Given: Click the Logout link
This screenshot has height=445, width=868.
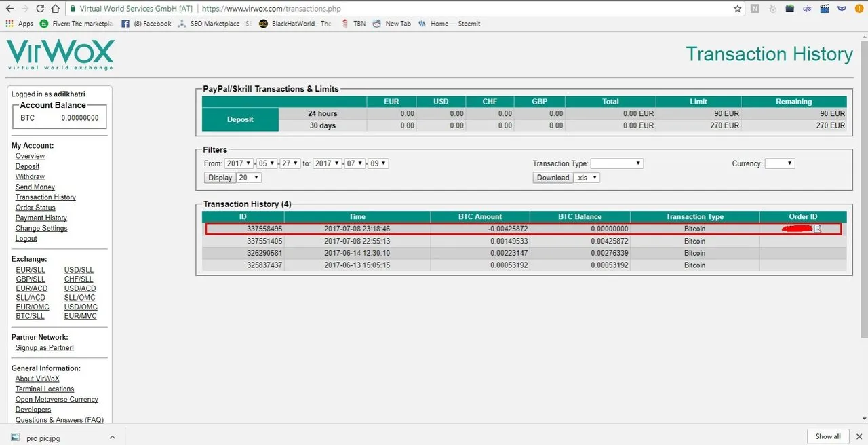Looking at the screenshot, I should pos(26,239).
